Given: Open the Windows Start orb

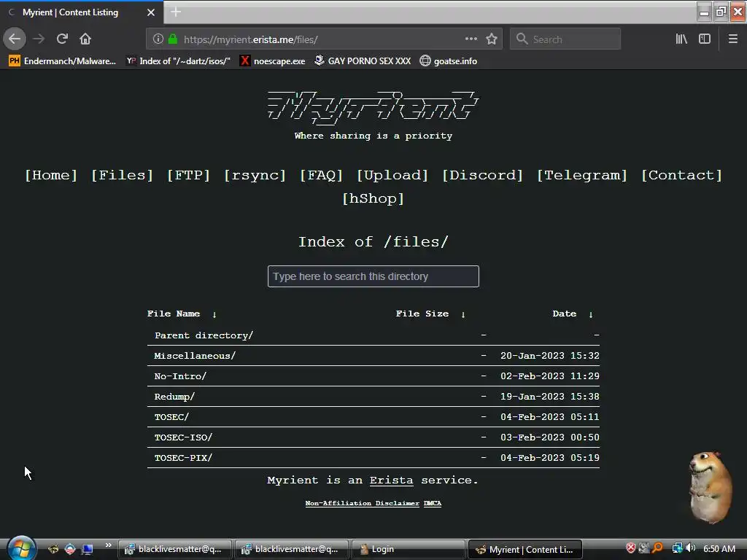Looking at the screenshot, I should pyautogui.click(x=21, y=548).
